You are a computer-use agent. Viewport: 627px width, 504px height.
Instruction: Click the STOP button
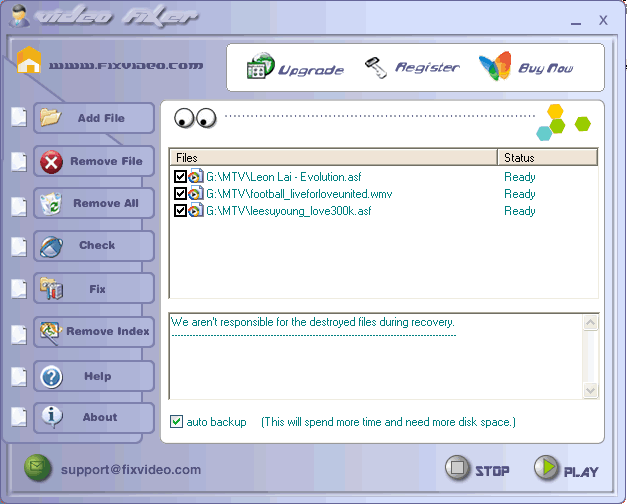click(x=478, y=468)
